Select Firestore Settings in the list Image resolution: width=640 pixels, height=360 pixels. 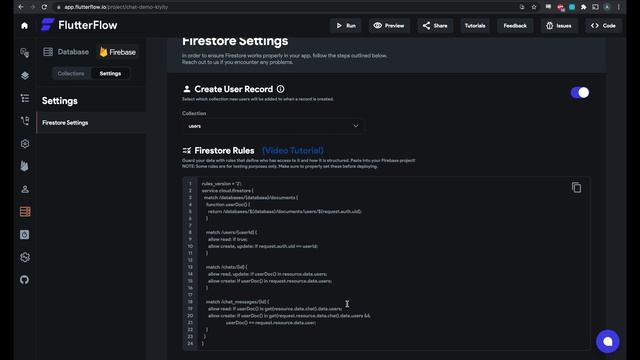91,123
